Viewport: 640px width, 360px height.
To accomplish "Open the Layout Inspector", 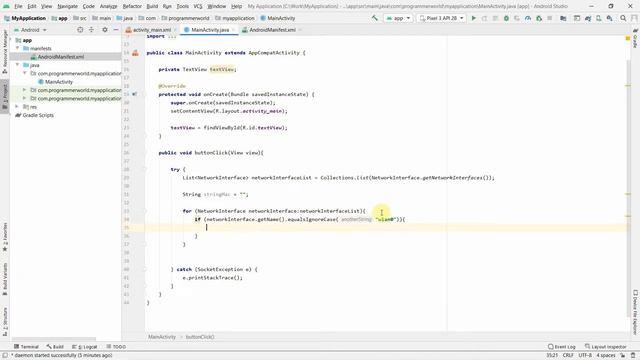I will point(606,347).
